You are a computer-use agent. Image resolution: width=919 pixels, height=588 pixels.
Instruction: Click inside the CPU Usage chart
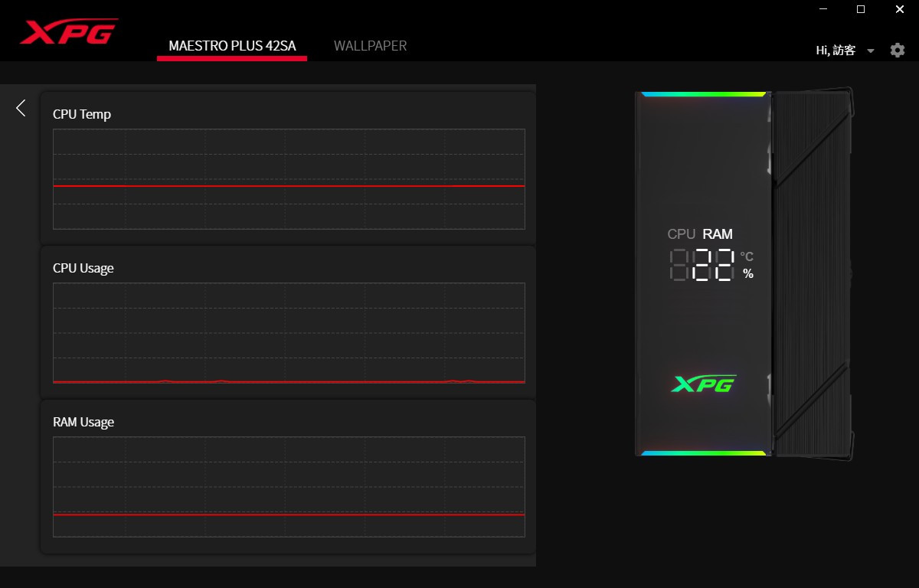click(289, 333)
